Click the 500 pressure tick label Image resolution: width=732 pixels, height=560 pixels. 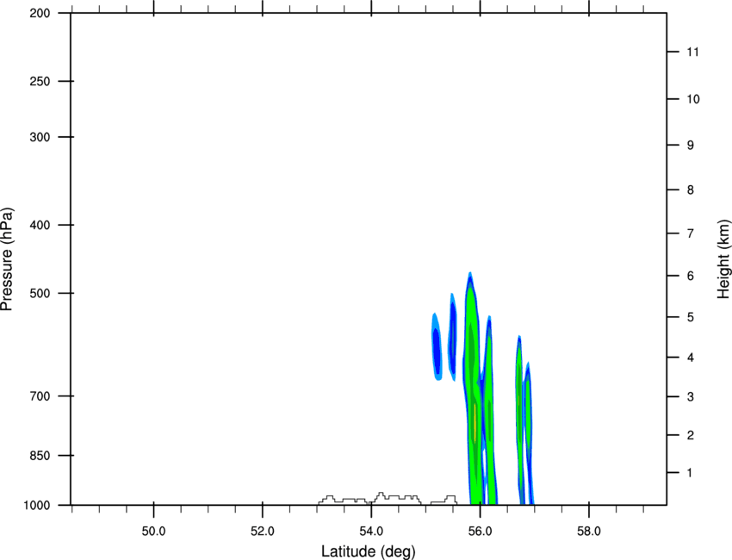pos(40,293)
